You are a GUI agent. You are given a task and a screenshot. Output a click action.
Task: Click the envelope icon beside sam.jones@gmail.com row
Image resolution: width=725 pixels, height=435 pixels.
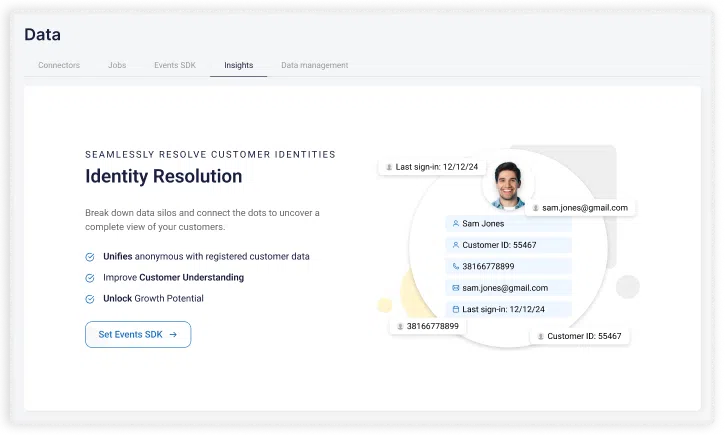click(x=456, y=288)
